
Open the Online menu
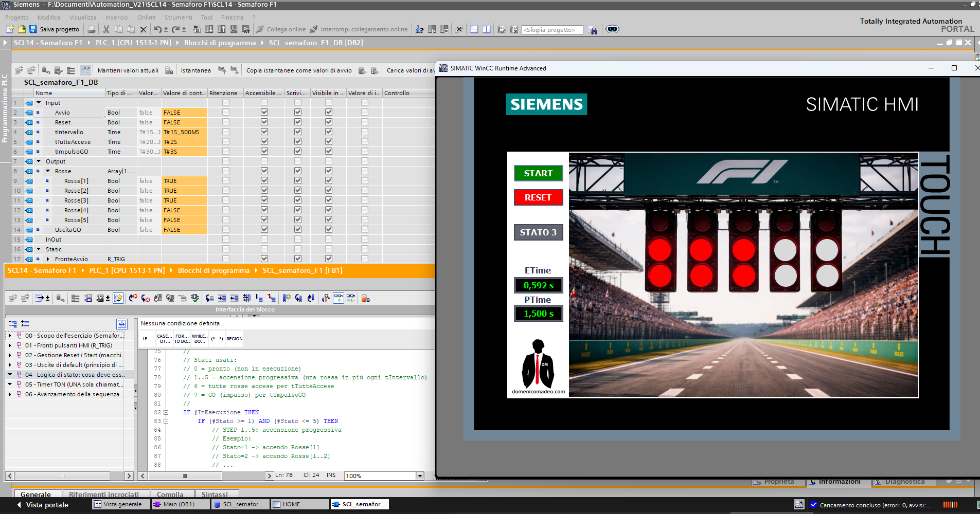pos(146,17)
